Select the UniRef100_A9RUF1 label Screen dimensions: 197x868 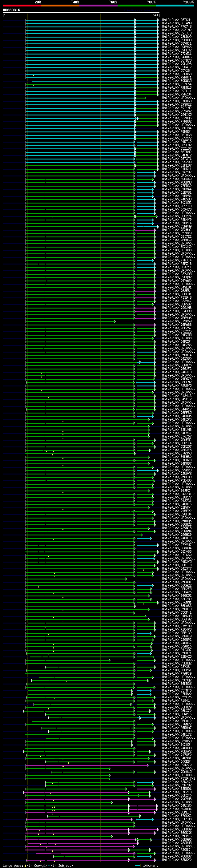[177, 78]
